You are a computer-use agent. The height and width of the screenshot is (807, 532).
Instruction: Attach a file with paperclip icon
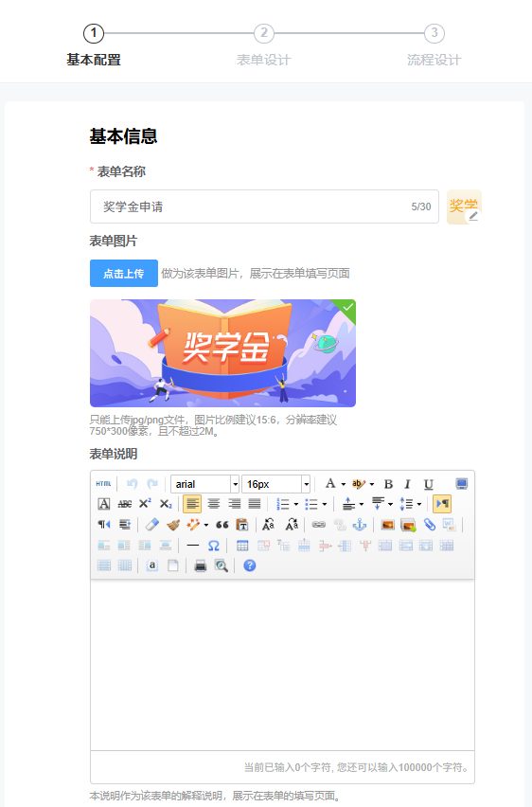pos(429,525)
